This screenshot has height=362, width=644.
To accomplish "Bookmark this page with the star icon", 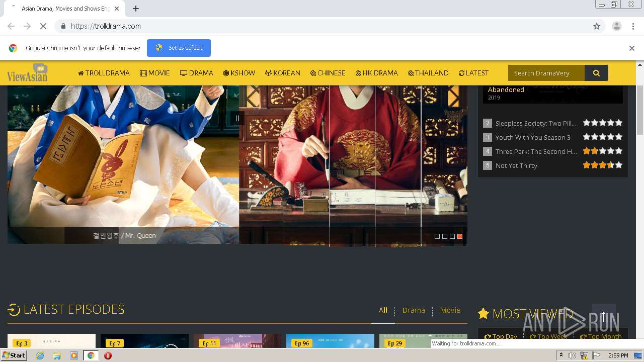I will 597,26.
